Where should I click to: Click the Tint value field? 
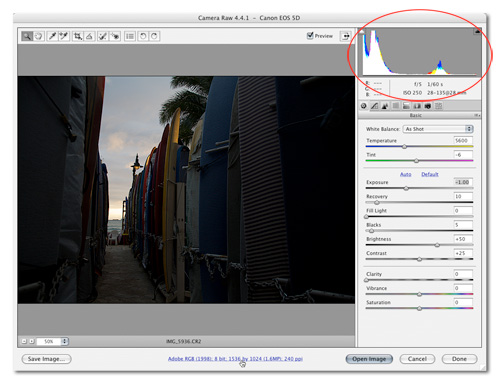click(463, 155)
